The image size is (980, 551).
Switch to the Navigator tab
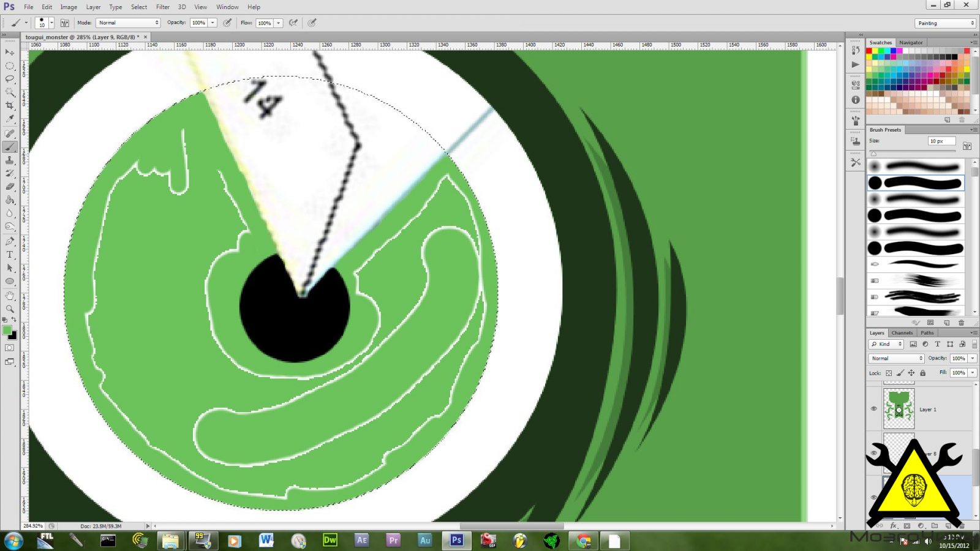point(911,42)
